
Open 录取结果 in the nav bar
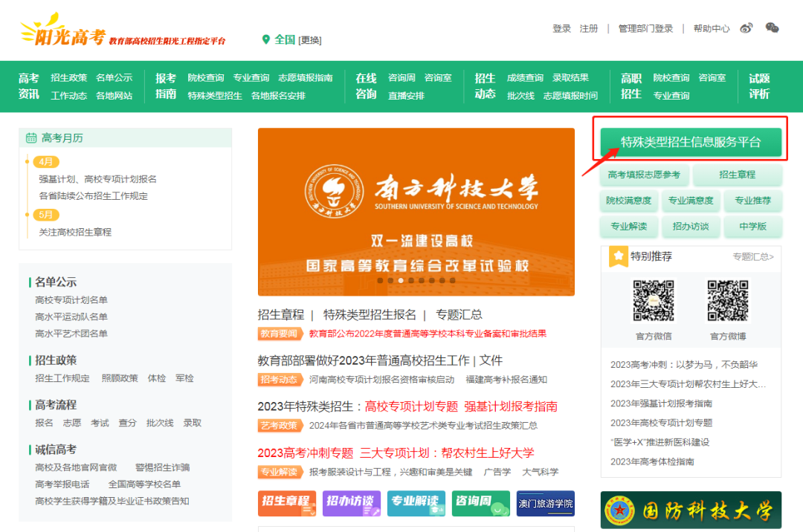click(x=570, y=78)
